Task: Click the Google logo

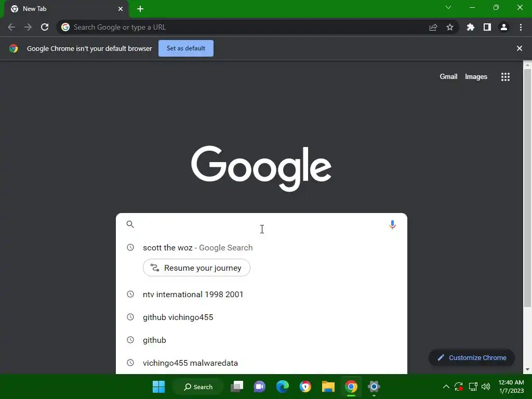Action: (x=261, y=169)
